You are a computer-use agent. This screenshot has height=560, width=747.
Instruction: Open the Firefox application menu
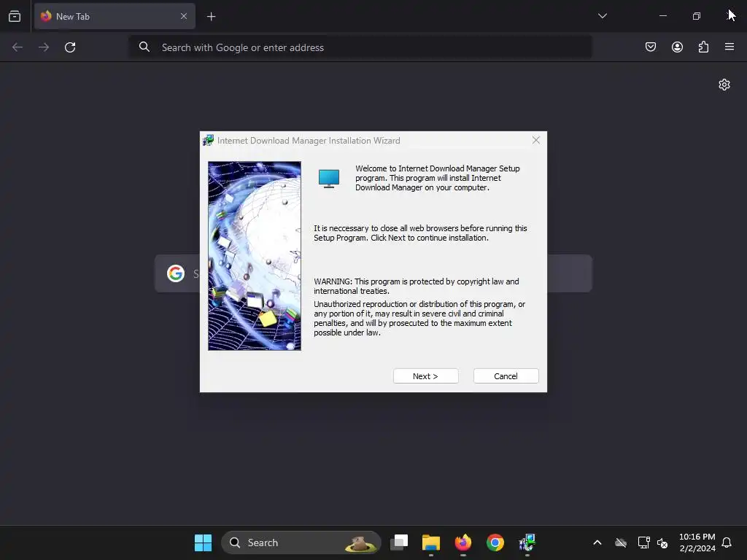729,47
